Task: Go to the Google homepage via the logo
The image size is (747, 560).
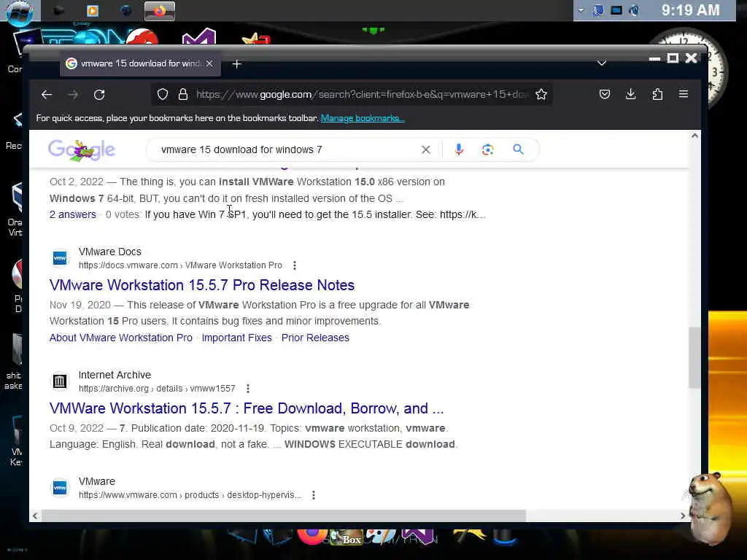Action: (x=82, y=150)
